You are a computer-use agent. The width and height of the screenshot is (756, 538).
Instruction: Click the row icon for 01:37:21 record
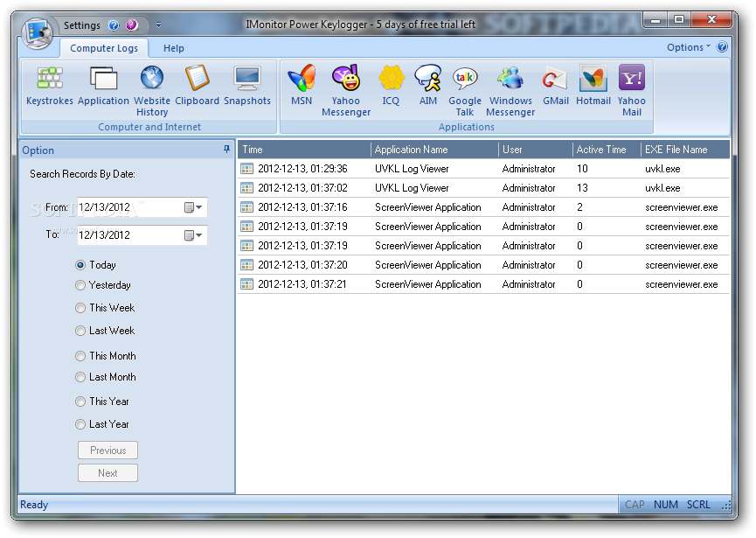point(246,284)
